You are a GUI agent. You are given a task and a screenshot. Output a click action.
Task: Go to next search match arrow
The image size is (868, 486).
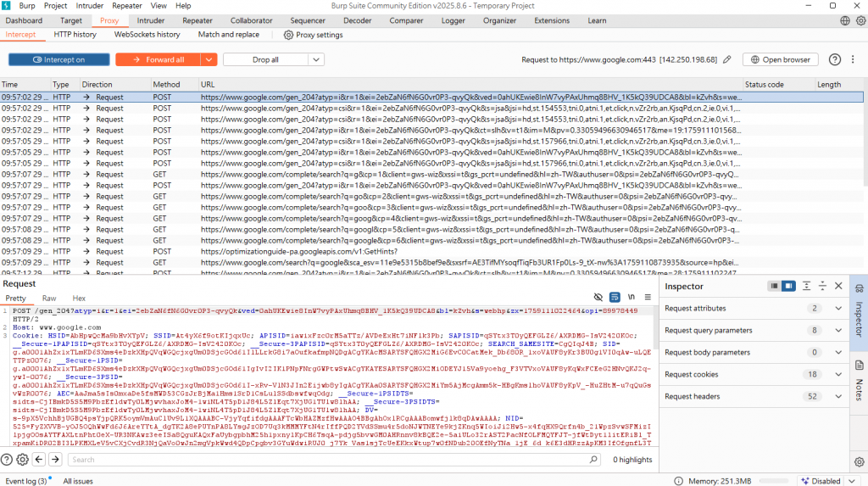pos(55,460)
